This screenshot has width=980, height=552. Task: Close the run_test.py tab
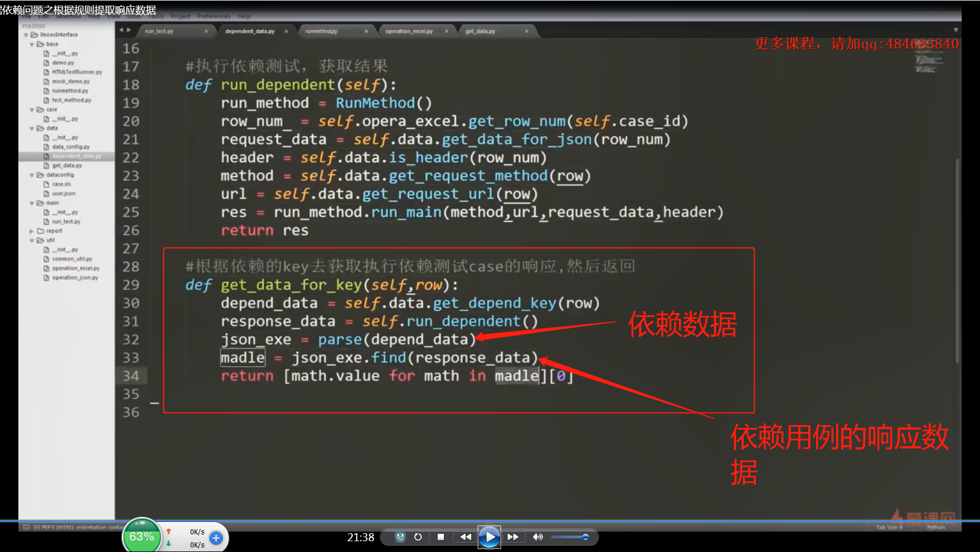coord(206,31)
